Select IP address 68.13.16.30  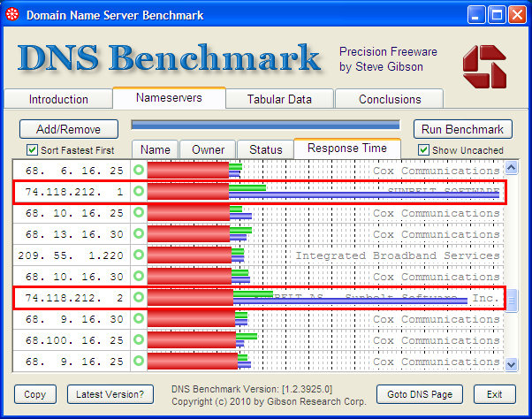tap(74, 234)
